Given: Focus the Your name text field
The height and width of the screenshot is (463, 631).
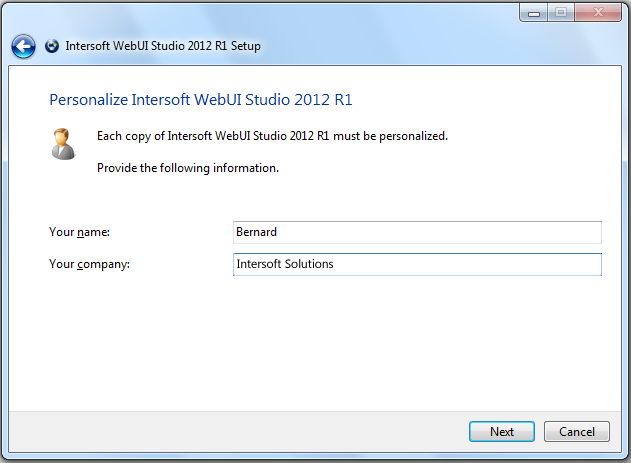Looking at the screenshot, I should click(416, 232).
